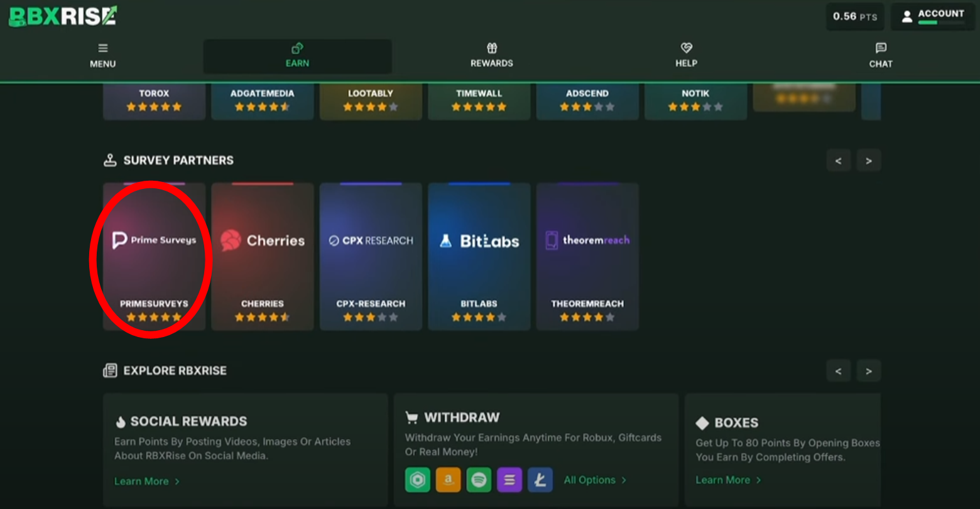Open the CHAT panel
980x509 pixels.
(881, 55)
